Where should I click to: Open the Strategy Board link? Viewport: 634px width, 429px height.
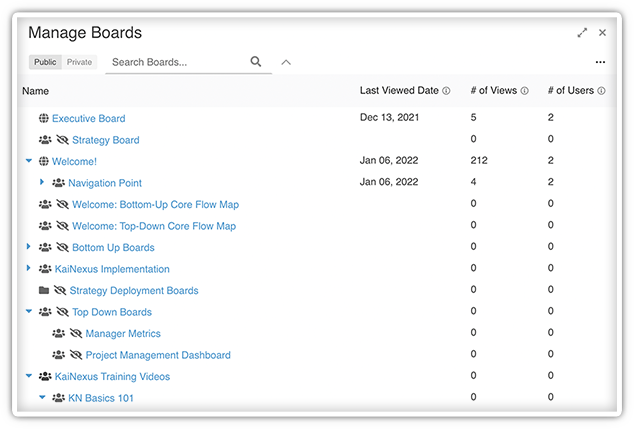tap(106, 139)
